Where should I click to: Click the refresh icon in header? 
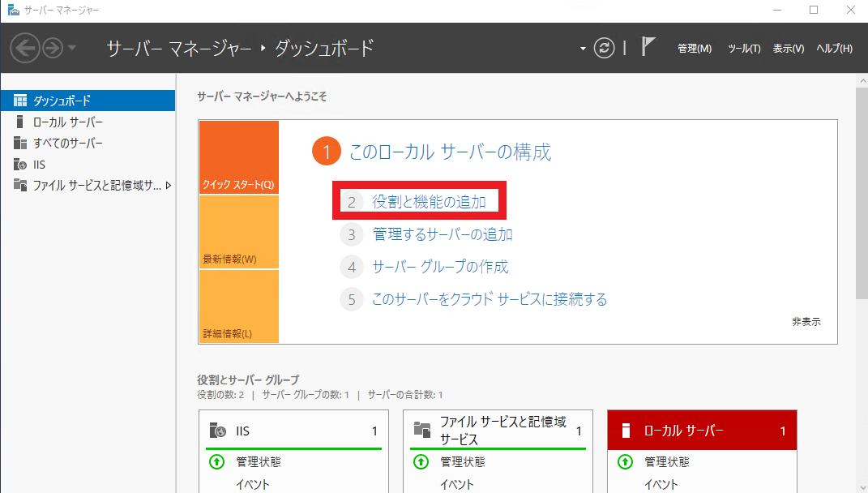click(604, 48)
